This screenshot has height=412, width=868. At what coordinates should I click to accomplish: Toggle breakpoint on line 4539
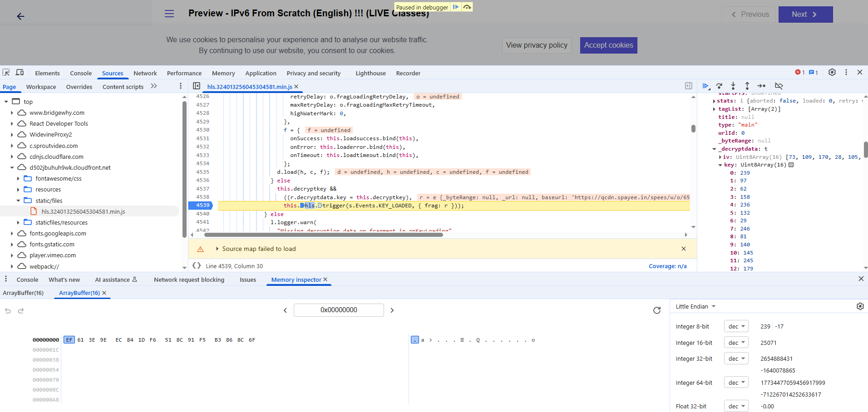(203, 206)
